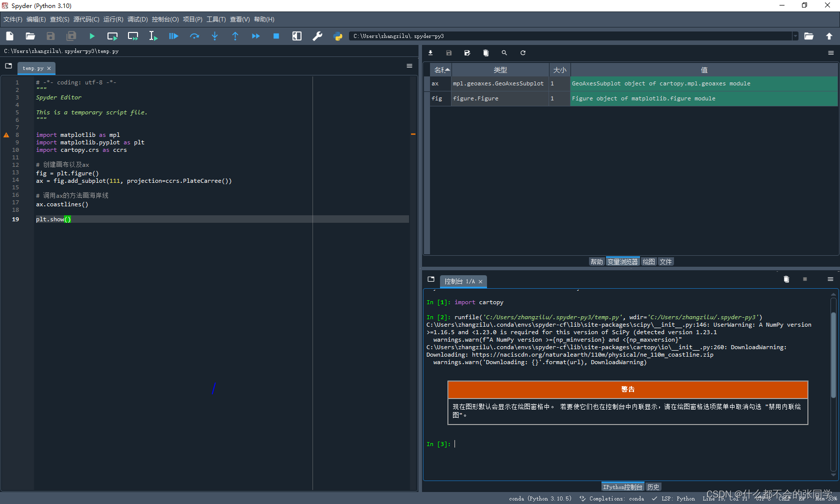Search variables with the magnifier icon
This screenshot has height=504, width=840.
(x=504, y=53)
